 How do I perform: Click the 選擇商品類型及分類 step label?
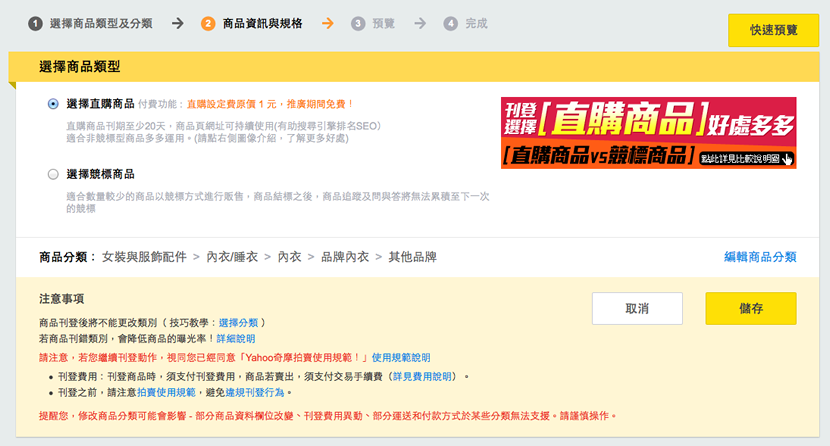(x=100, y=23)
